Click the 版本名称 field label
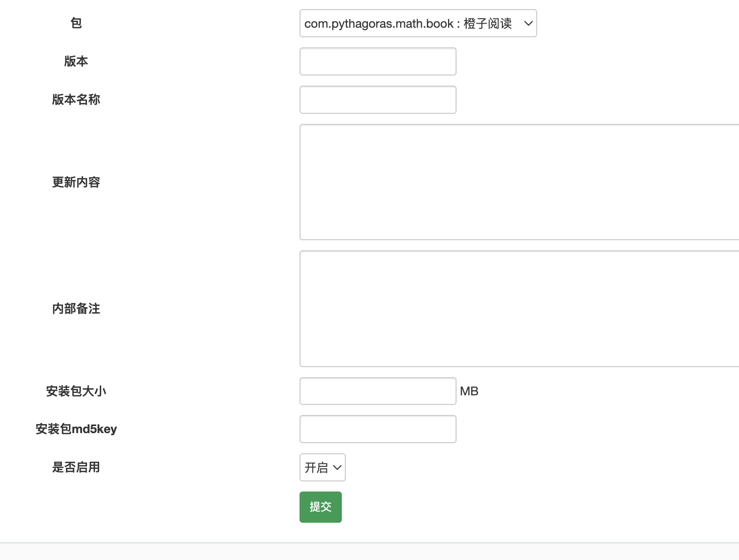This screenshot has height=560, width=739. [x=76, y=100]
